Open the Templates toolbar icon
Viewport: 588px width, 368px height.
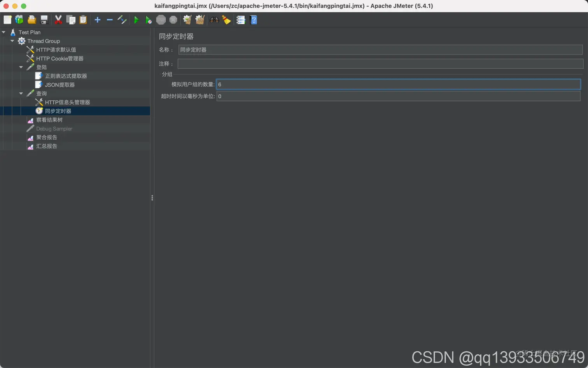pos(19,20)
